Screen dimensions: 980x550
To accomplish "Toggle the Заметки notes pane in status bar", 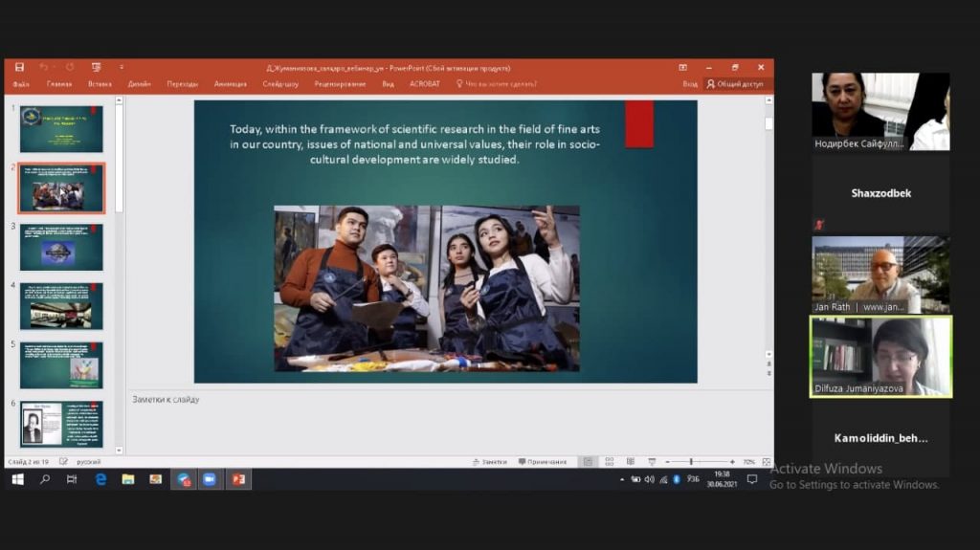I will point(488,462).
